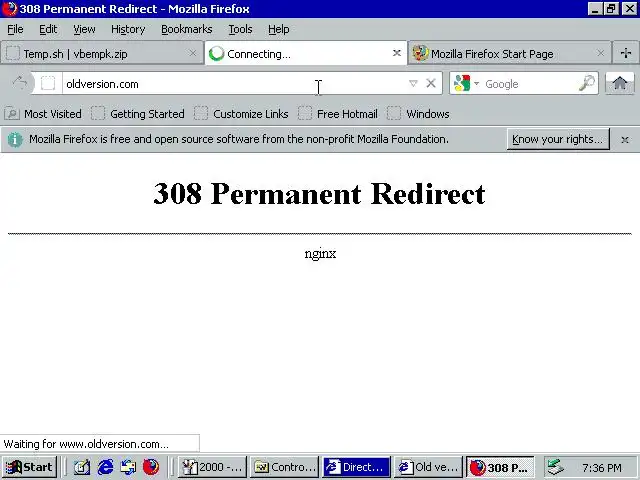The image size is (640, 480).
Task: Open the Most Visited bookmarks folder
Action: 43,114
